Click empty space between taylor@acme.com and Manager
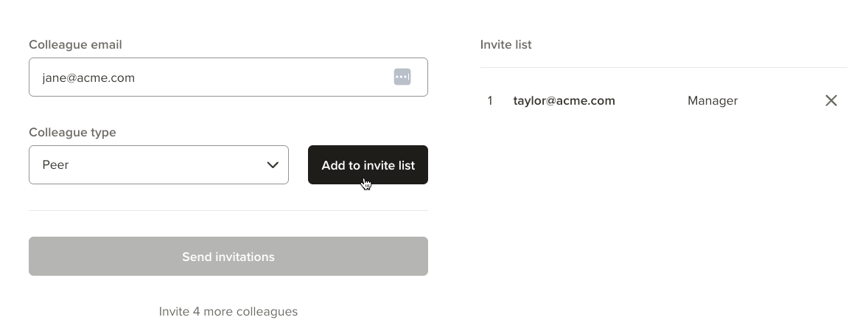Viewport: 868px width, 334px height. coord(651,101)
